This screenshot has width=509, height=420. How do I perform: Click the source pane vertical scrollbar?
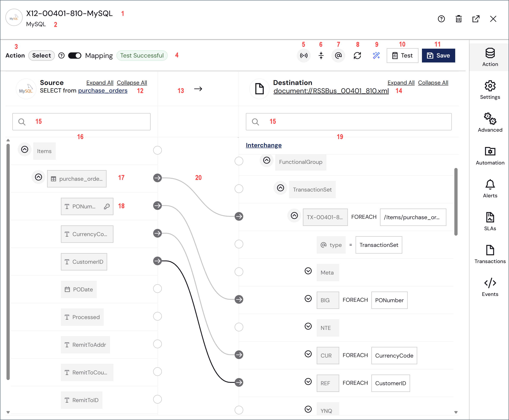point(8,262)
